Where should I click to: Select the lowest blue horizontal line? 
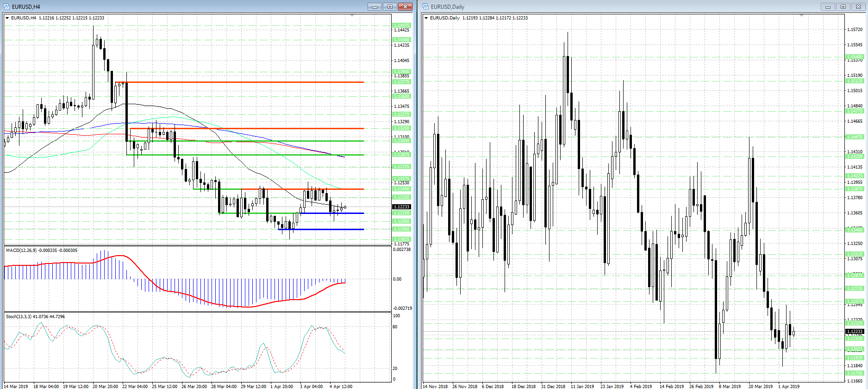(x=324, y=229)
